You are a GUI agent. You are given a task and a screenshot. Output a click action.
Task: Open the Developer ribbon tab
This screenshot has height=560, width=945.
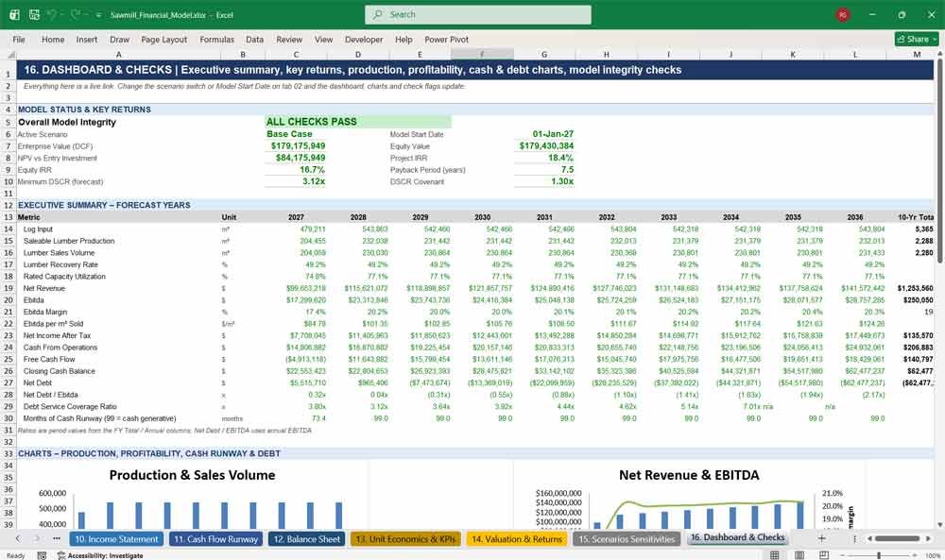tap(364, 39)
